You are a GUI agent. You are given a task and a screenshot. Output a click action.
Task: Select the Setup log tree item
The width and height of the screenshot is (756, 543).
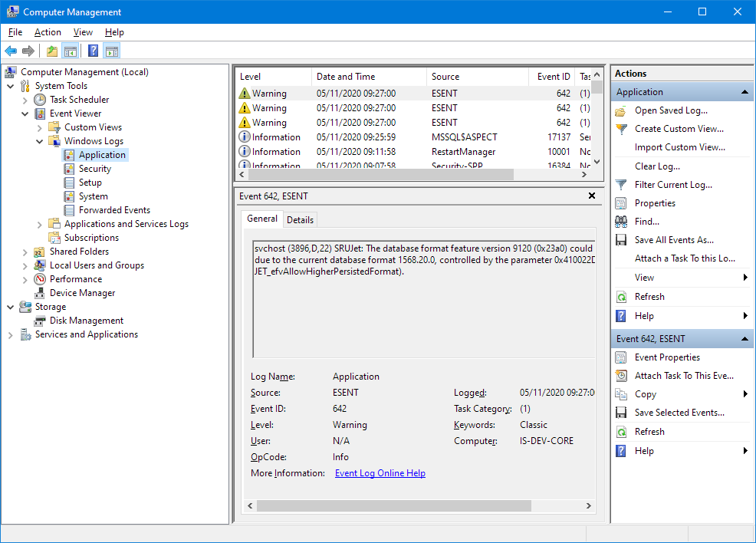coord(90,183)
